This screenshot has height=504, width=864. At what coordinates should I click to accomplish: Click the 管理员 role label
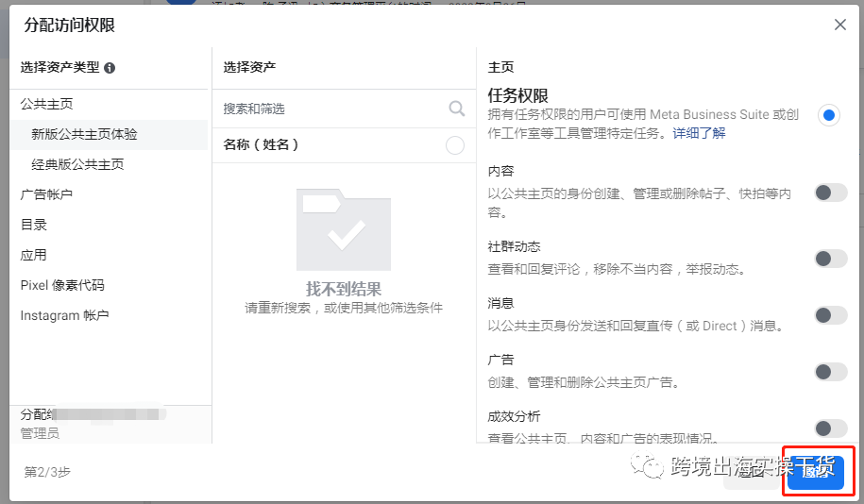[40, 433]
